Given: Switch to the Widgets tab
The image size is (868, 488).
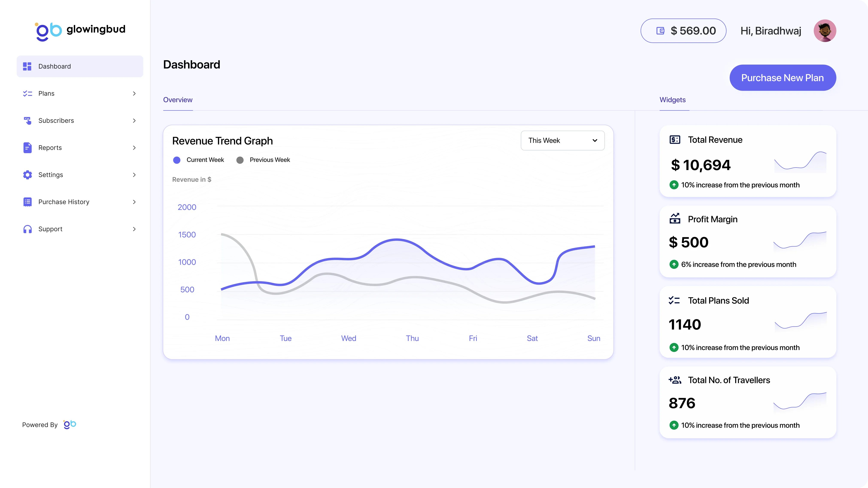Looking at the screenshot, I should point(672,100).
